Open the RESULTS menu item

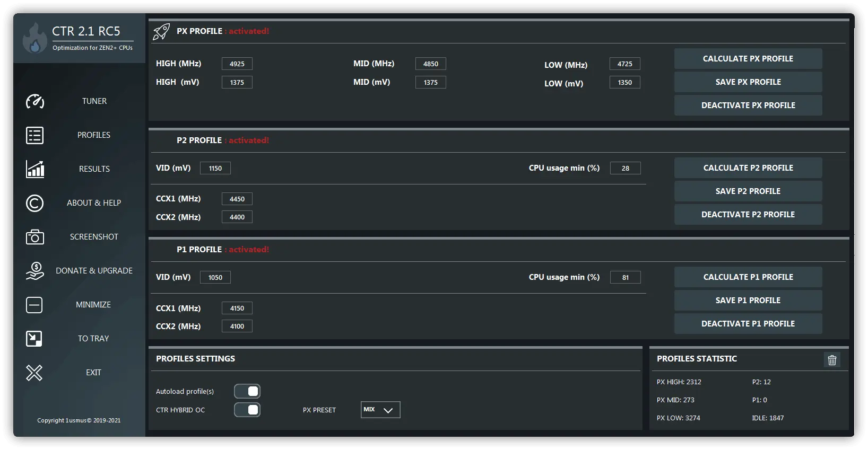94,169
